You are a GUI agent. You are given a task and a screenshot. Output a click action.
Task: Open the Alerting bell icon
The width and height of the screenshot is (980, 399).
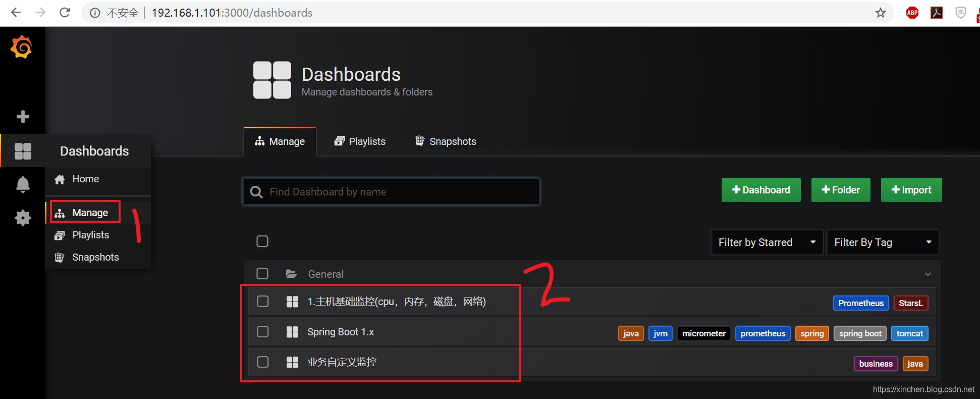pyautogui.click(x=23, y=184)
